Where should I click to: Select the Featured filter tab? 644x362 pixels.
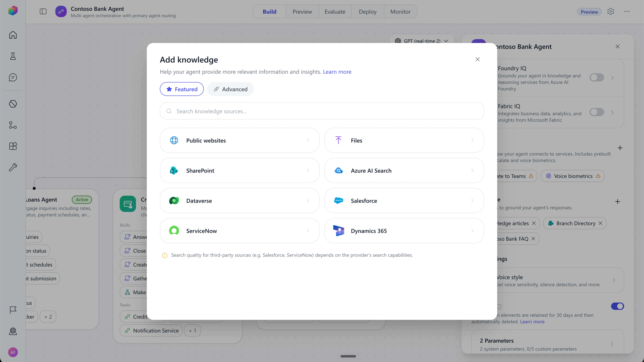[182, 89]
